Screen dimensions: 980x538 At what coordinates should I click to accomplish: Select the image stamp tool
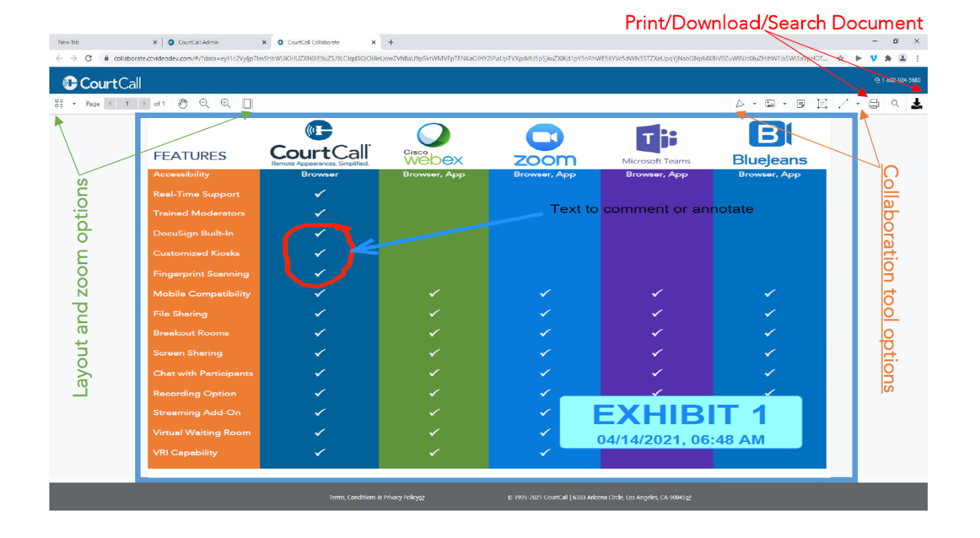[x=770, y=104]
